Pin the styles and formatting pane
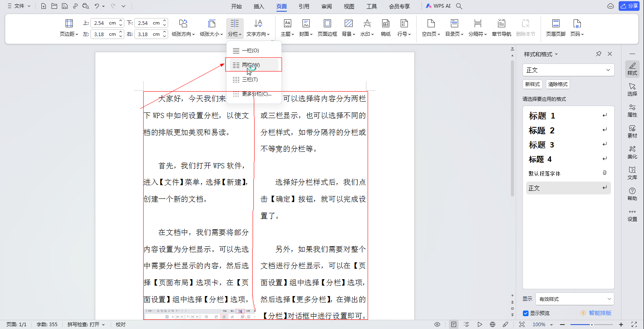 pyautogui.click(x=599, y=54)
